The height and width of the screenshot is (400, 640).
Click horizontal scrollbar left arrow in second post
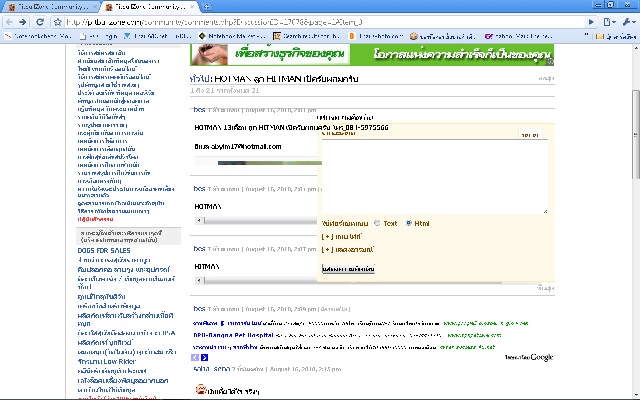199,220
